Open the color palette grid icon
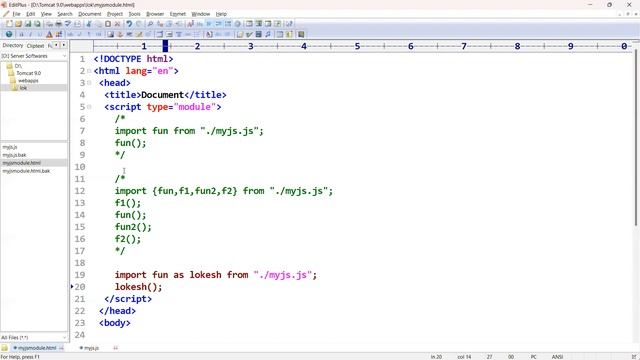The image size is (640, 360). coord(59,34)
